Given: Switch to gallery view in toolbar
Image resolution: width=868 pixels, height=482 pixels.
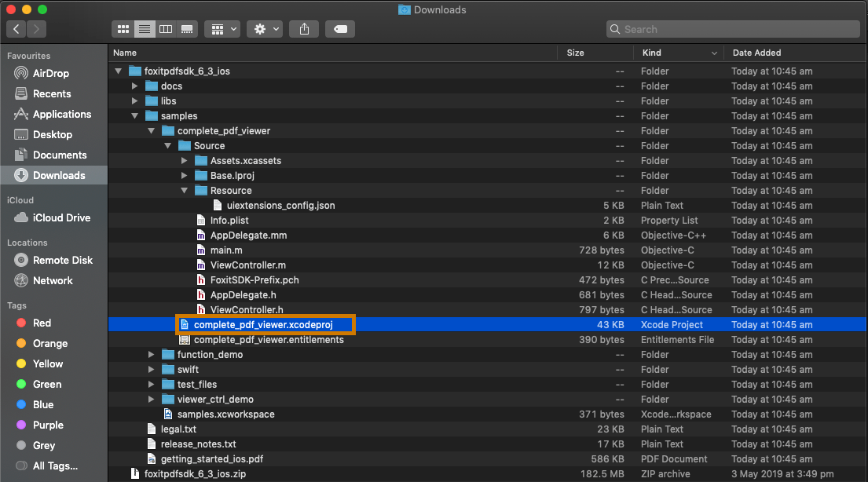Looking at the screenshot, I should point(187,29).
